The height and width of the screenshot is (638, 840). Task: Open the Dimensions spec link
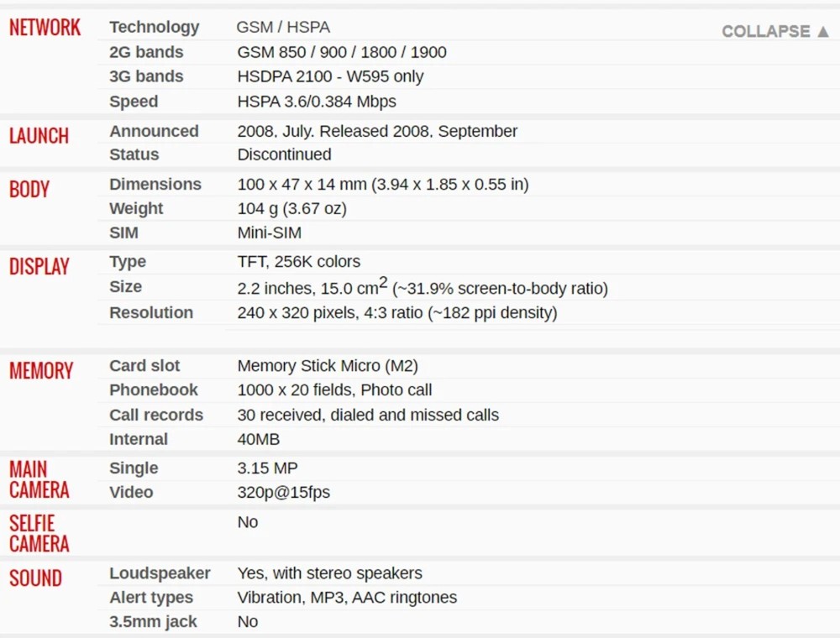click(155, 184)
